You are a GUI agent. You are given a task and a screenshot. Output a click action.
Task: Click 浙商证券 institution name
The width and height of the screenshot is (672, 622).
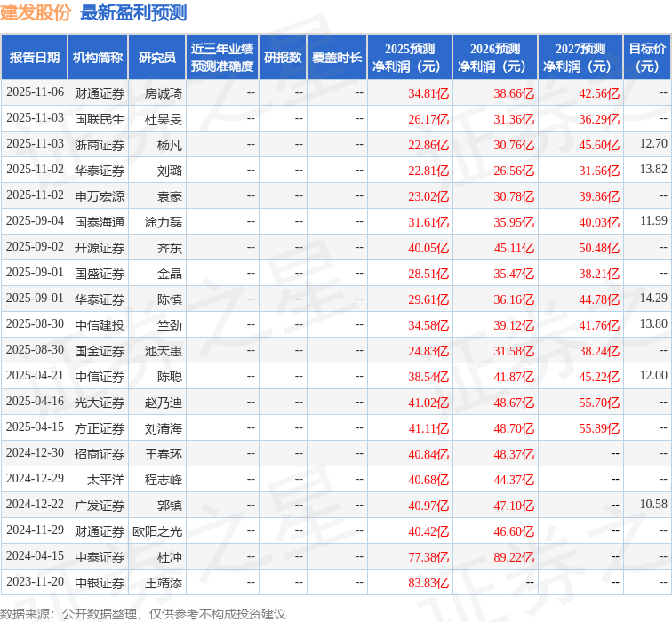100,145
